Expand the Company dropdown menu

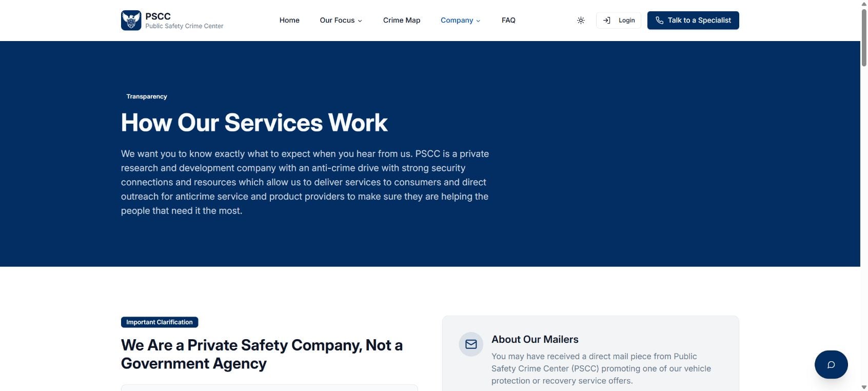(x=460, y=21)
